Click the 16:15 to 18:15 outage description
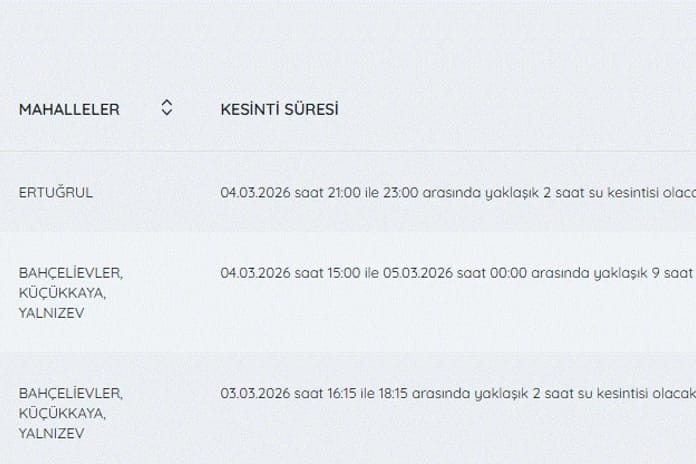Viewport: 696px width, 464px height. (x=457, y=393)
